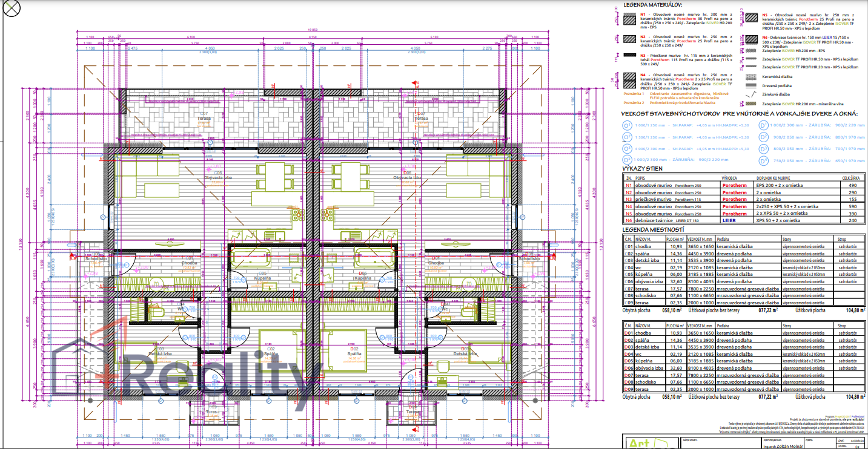Image resolution: width=868 pixels, height=449 pixels.
Task: Click 'schodisko' in row C08
Action: (646, 295)
